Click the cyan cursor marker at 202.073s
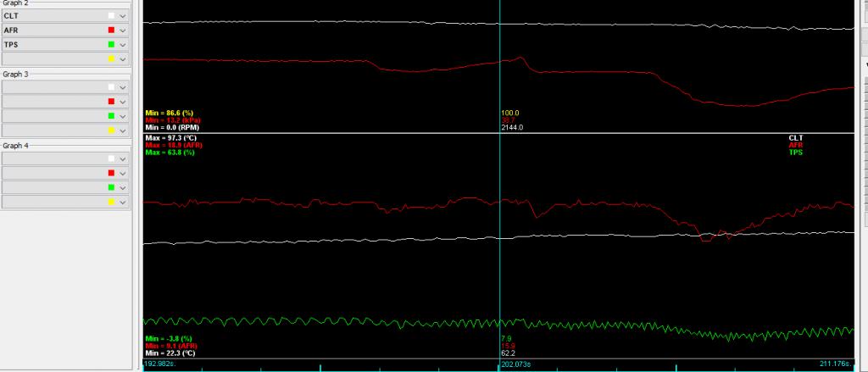Image resolution: width=868 pixels, height=372 pixels. [500, 366]
